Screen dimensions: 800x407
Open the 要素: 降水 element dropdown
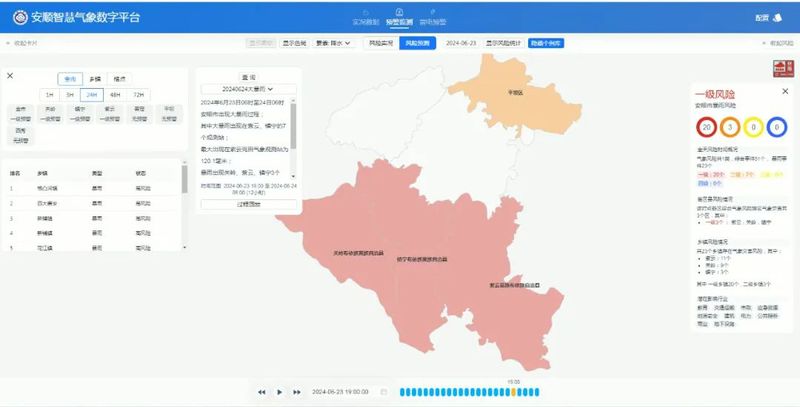[334, 43]
